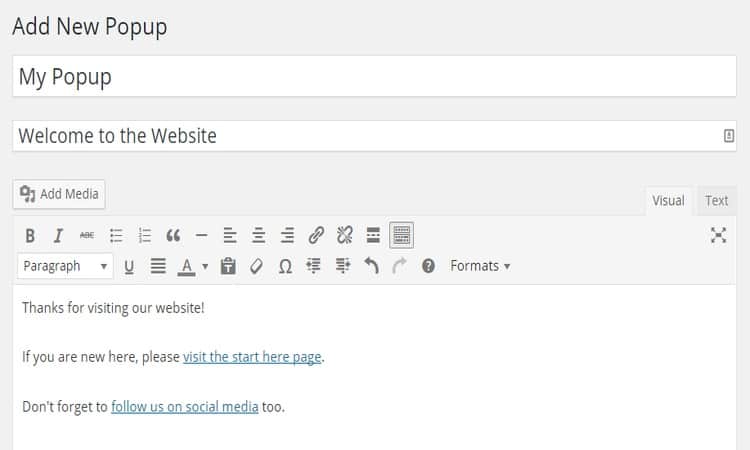Open the Paragraph format dropdown
The image size is (750, 450).
(65, 266)
